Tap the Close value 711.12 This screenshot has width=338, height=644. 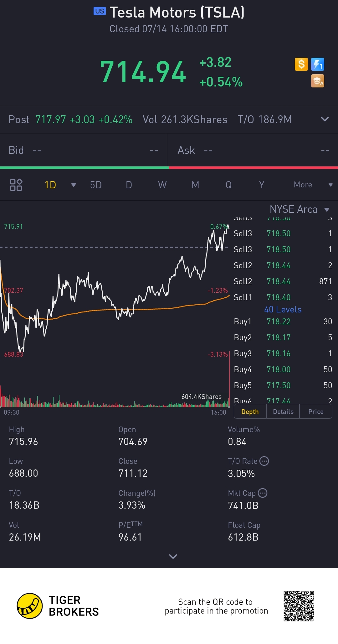(133, 473)
